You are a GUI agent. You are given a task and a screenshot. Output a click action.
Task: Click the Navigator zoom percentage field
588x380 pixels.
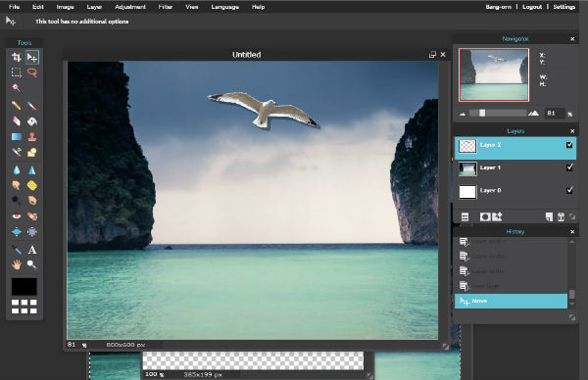coord(555,114)
